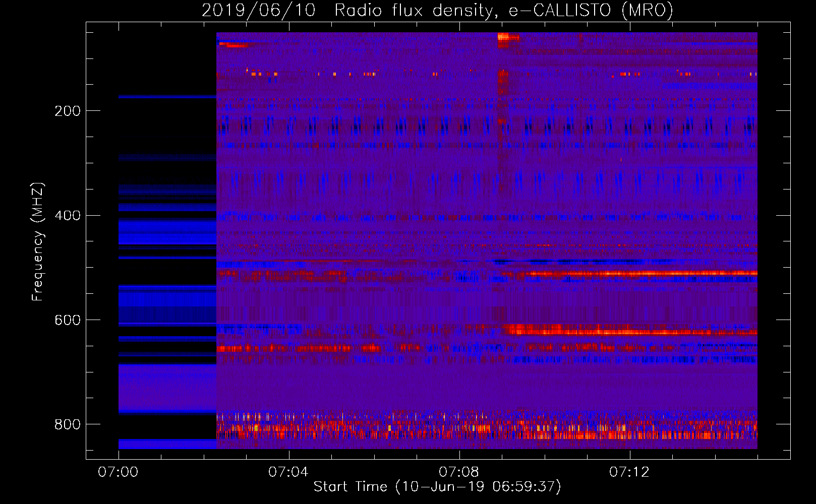Click the 200 frequency tick label
Viewport: 816px width, 504px height.
pos(68,111)
